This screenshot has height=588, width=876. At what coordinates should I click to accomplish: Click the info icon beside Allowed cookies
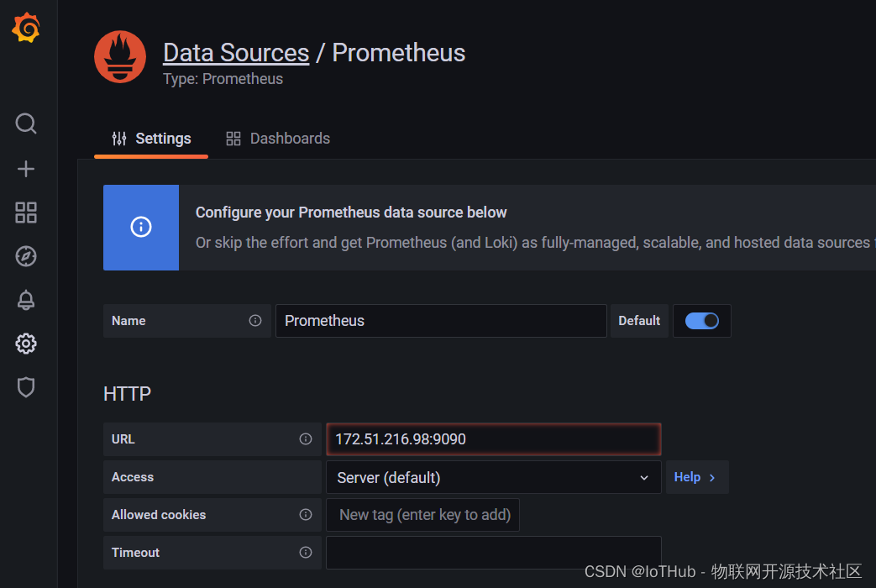coord(306,514)
